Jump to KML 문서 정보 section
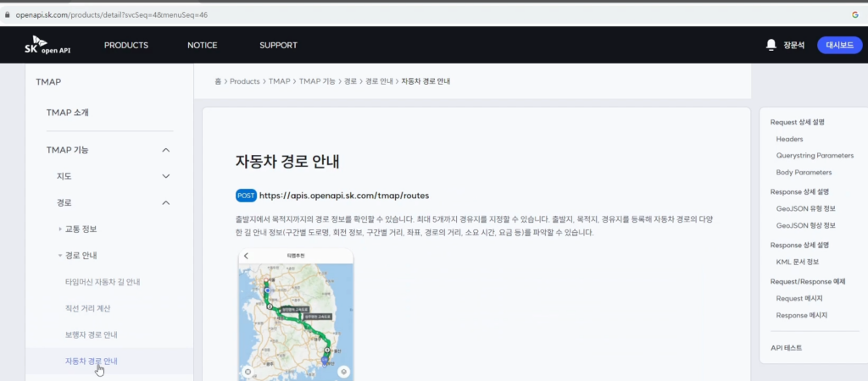Image resolution: width=868 pixels, height=381 pixels. (x=797, y=262)
